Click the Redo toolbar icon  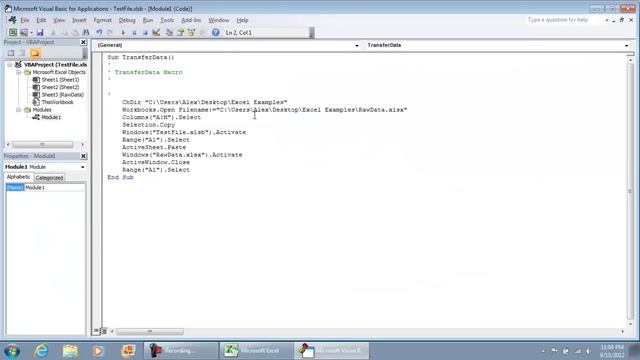(x=110, y=32)
